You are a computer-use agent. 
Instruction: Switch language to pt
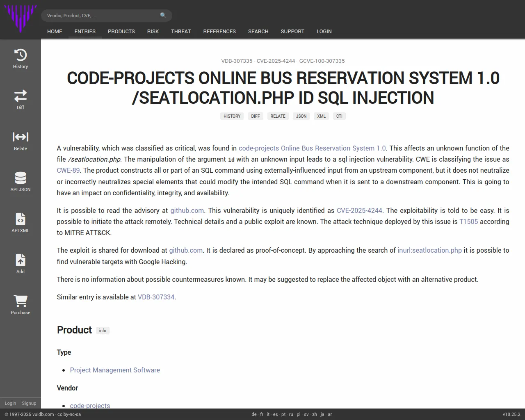[x=283, y=414]
